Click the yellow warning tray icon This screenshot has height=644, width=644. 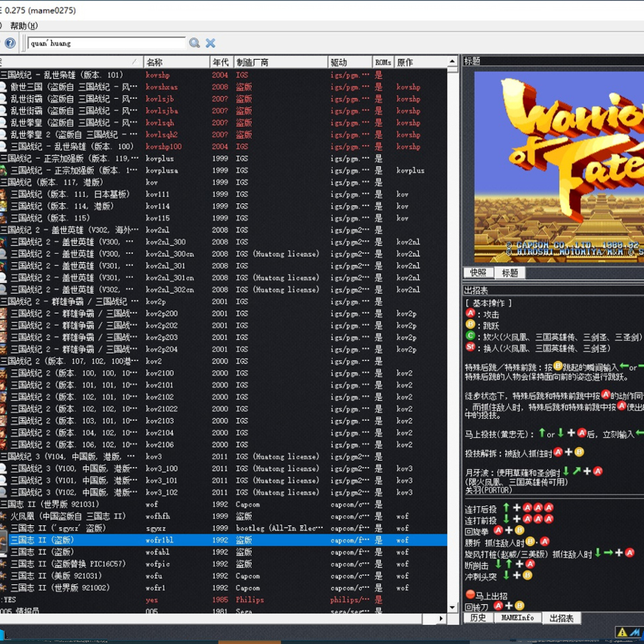622,632
